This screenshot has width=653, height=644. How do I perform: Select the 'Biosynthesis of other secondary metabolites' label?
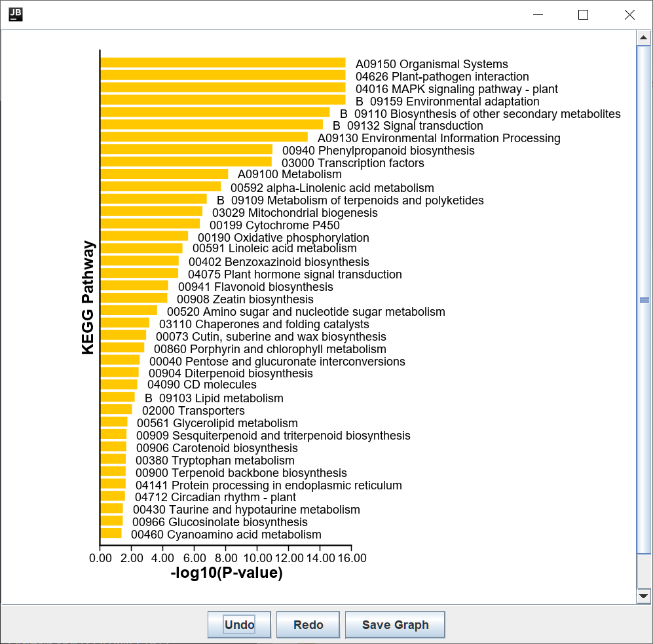click(505, 114)
